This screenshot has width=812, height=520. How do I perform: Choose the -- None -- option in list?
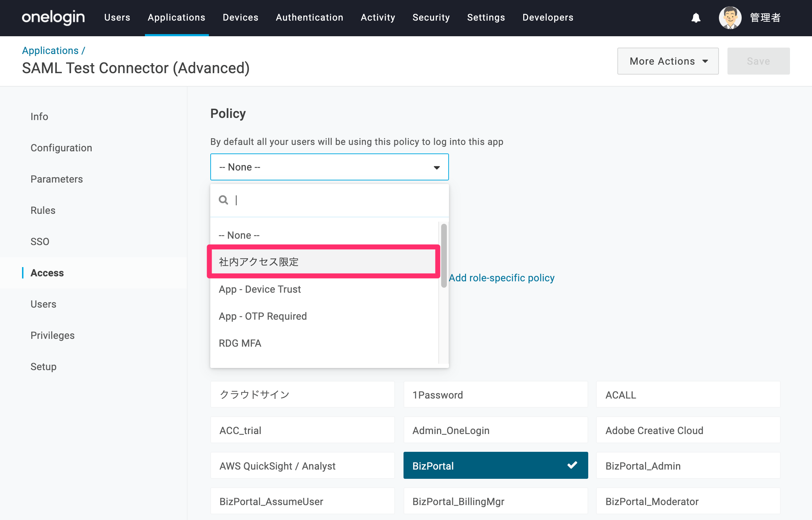(325, 235)
